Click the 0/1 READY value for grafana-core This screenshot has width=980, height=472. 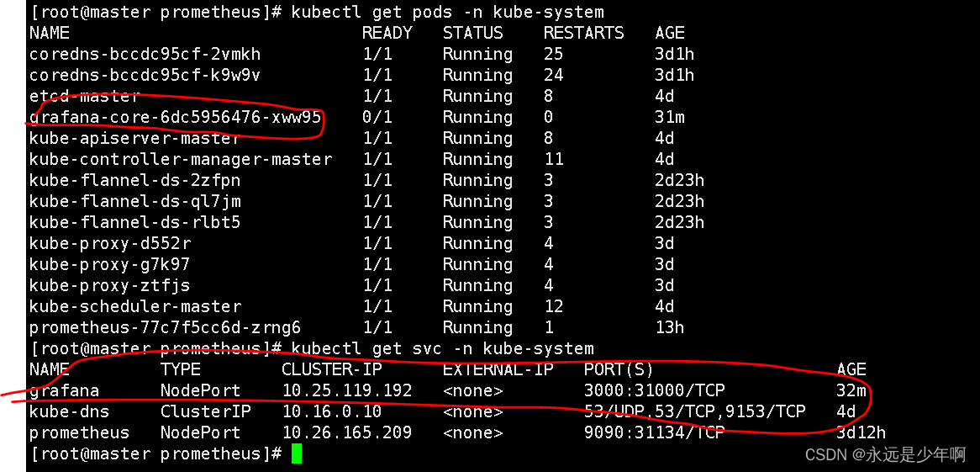click(377, 117)
